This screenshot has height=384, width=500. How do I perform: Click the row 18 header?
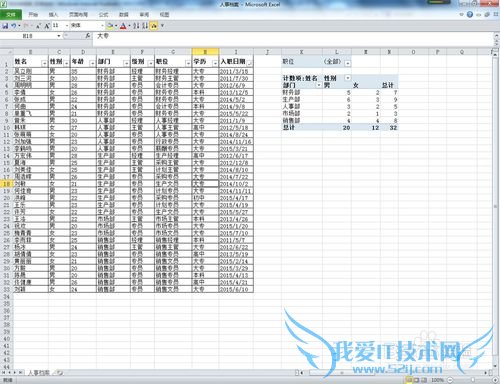tap(6, 184)
